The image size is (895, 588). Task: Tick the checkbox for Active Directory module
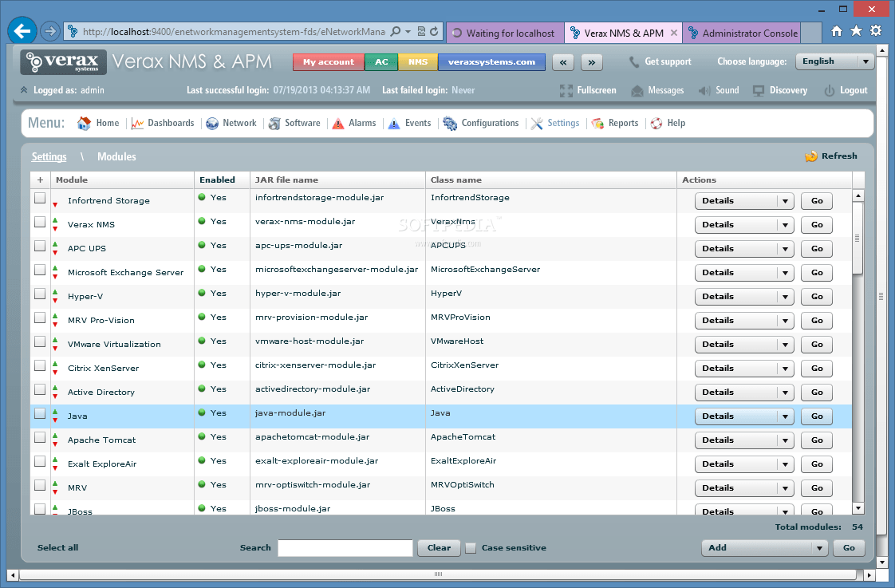(x=39, y=389)
